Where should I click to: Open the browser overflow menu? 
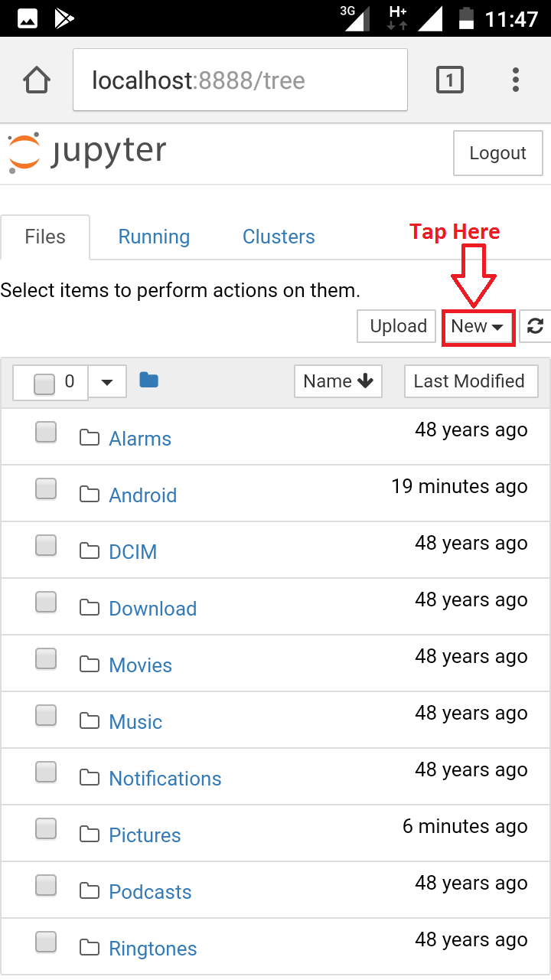[516, 79]
